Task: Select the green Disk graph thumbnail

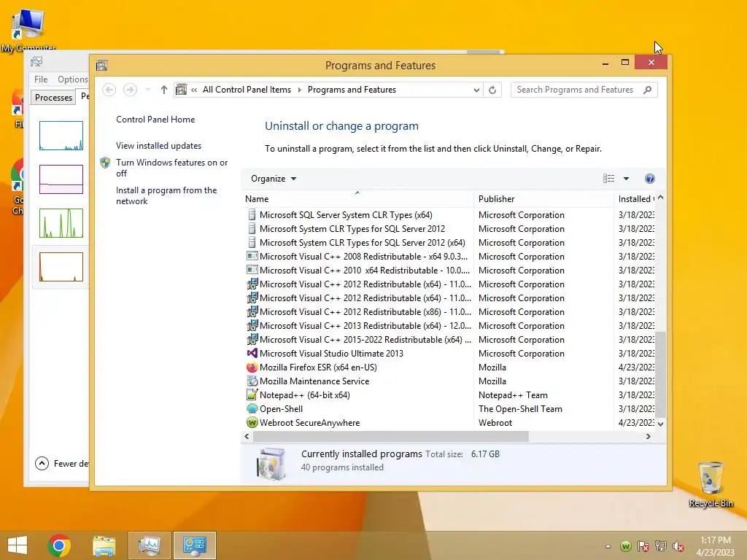Action: click(61, 223)
